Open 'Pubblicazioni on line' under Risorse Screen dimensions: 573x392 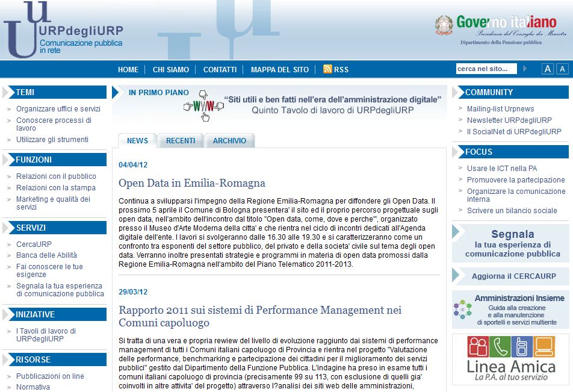click(50, 376)
